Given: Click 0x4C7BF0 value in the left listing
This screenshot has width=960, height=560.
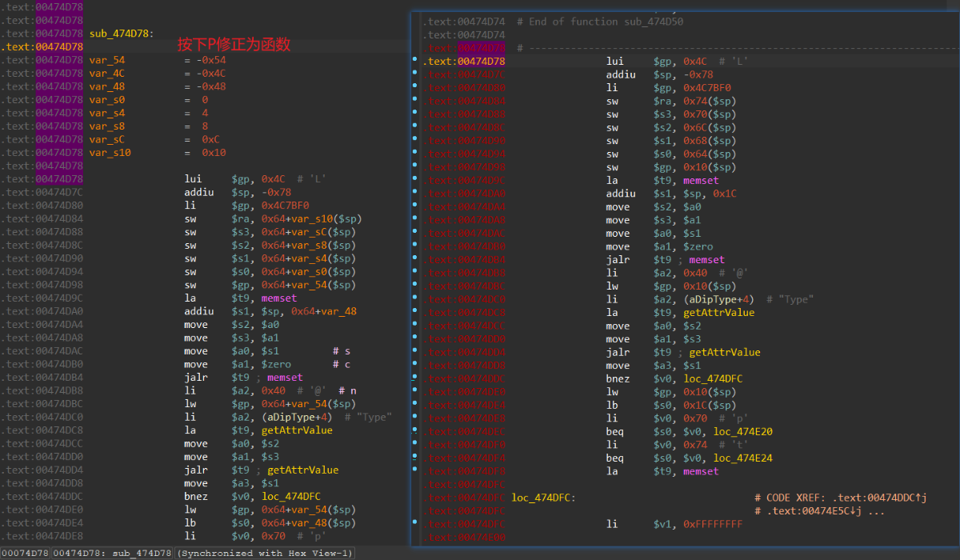Looking at the screenshot, I should click(284, 206).
